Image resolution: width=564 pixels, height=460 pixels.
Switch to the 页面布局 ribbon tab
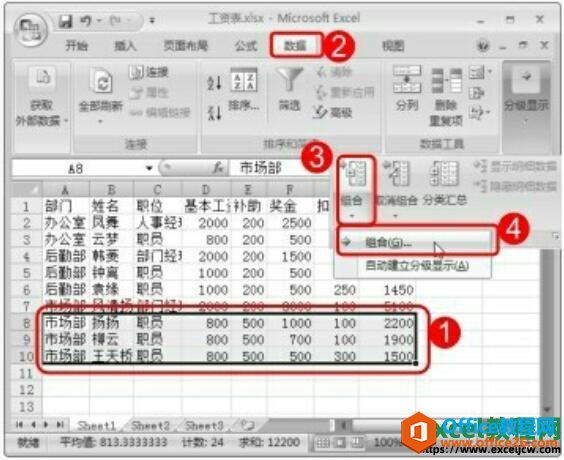186,46
